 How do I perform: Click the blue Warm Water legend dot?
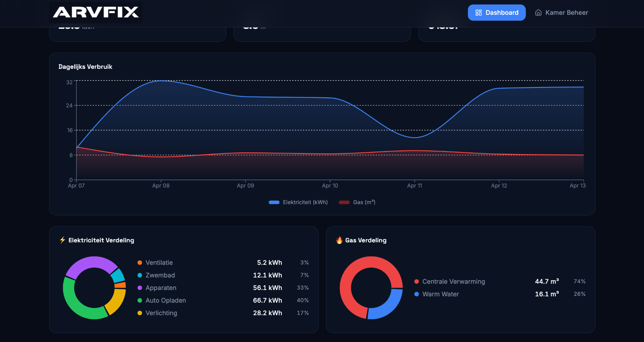(417, 294)
